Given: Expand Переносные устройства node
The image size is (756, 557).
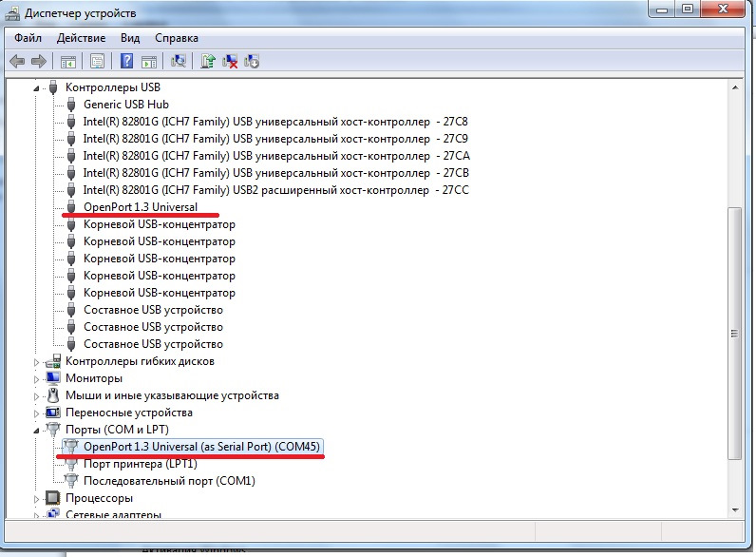Looking at the screenshot, I should point(36,413).
